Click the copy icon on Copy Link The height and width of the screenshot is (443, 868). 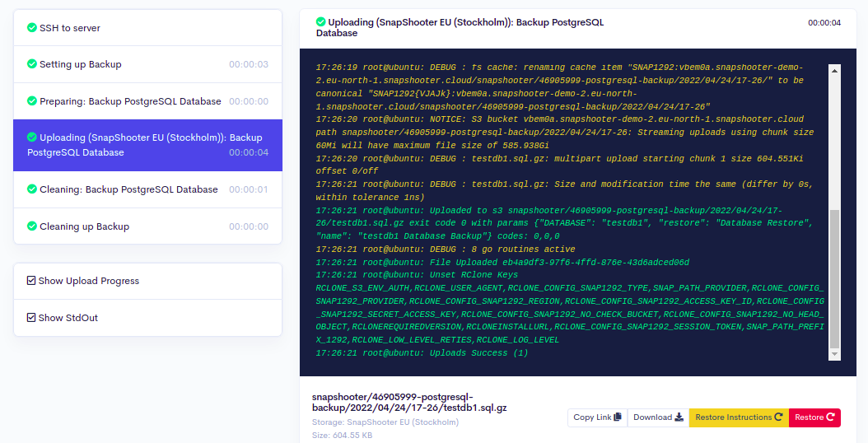tap(618, 417)
